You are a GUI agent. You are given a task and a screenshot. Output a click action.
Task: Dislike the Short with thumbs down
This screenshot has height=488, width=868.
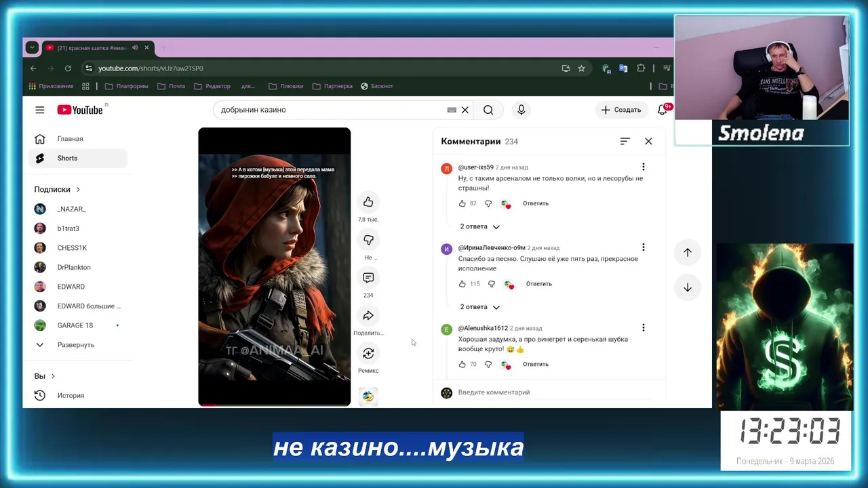(368, 240)
